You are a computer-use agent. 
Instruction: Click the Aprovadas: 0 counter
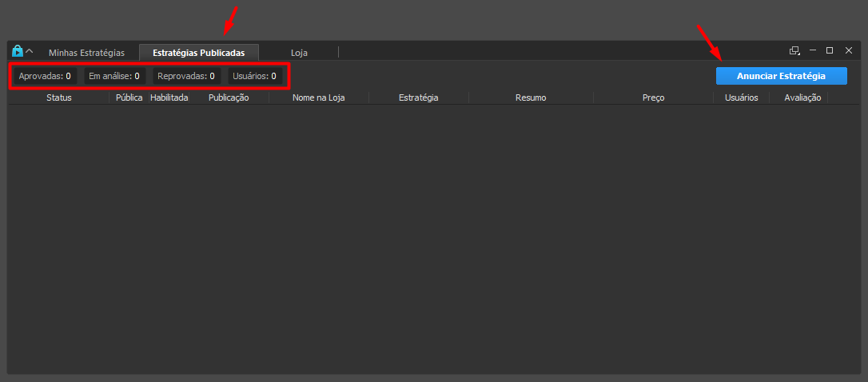[x=46, y=76]
